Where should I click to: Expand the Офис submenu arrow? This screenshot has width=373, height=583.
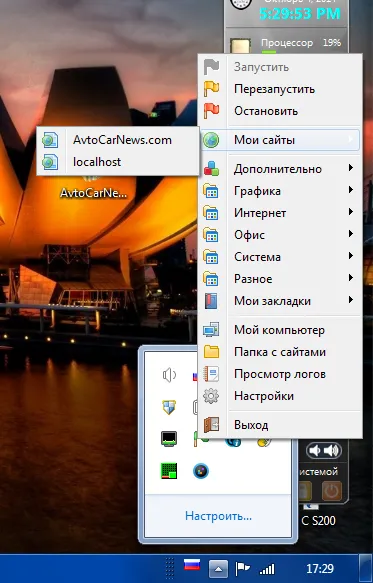[351, 234]
